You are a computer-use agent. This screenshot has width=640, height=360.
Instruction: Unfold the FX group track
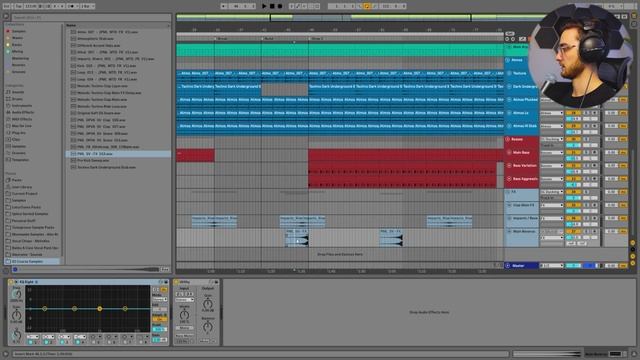pos(508,192)
